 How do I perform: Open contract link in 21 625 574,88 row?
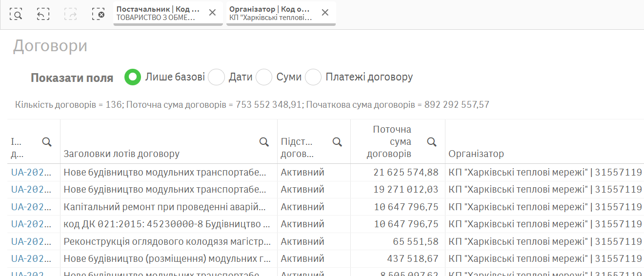[x=31, y=172]
